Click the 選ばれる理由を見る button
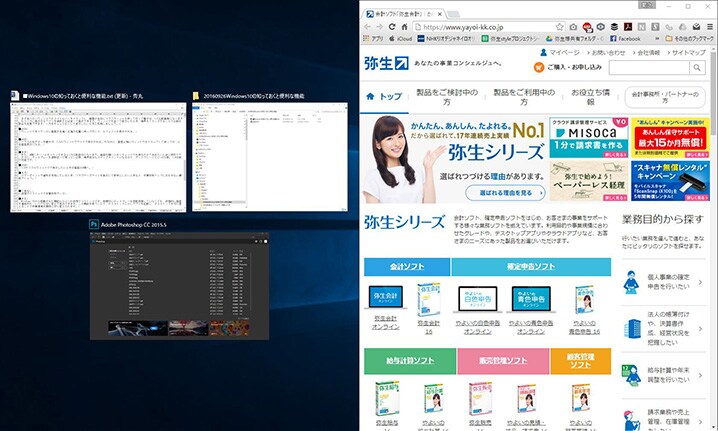This screenshot has height=431, width=718. coord(506,193)
